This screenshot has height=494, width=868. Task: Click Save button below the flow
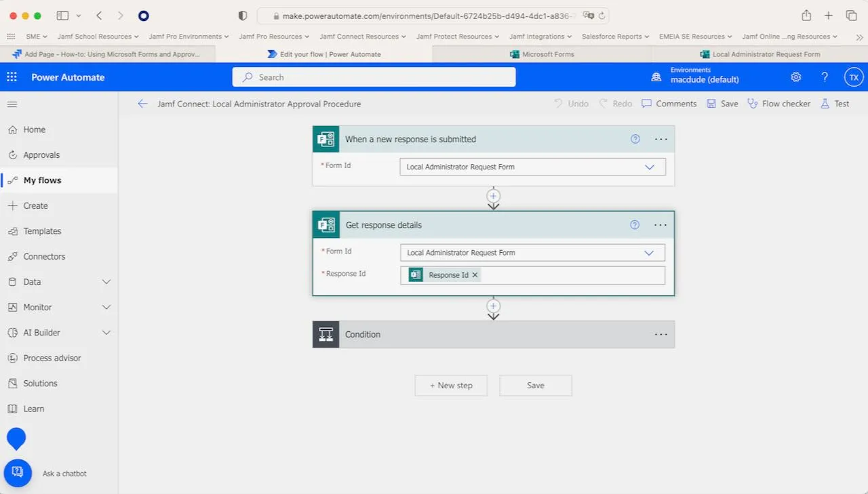coord(535,386)
